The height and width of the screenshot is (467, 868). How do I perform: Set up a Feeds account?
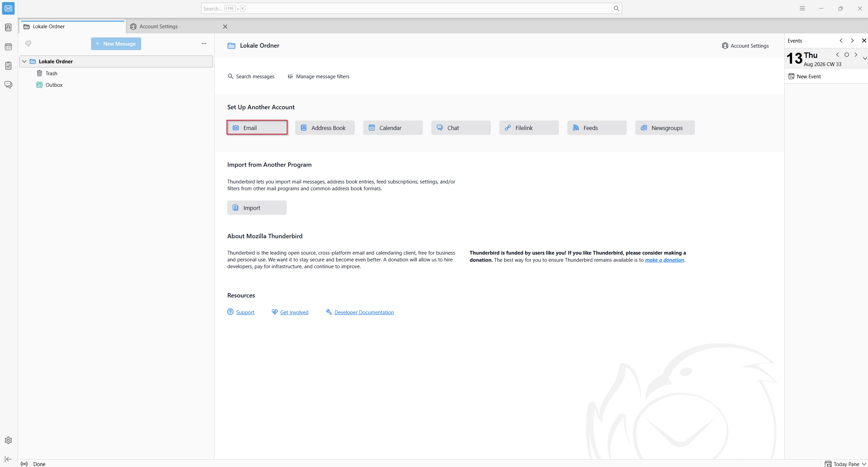(597, 128)
